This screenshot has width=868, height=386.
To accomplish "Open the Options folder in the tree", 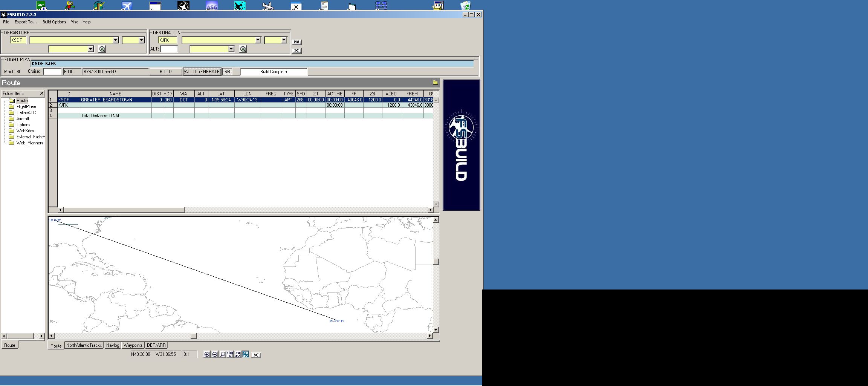I will click(x=23, y=125).
